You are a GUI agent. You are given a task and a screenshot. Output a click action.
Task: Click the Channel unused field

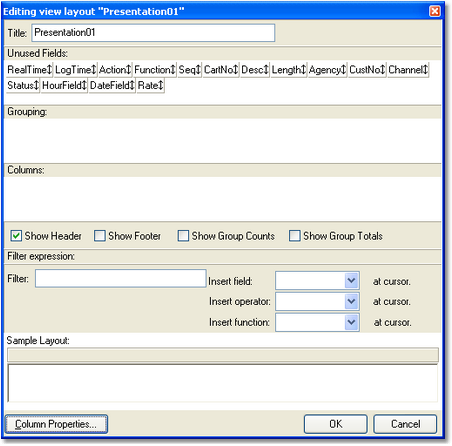(x=408, y=70)
